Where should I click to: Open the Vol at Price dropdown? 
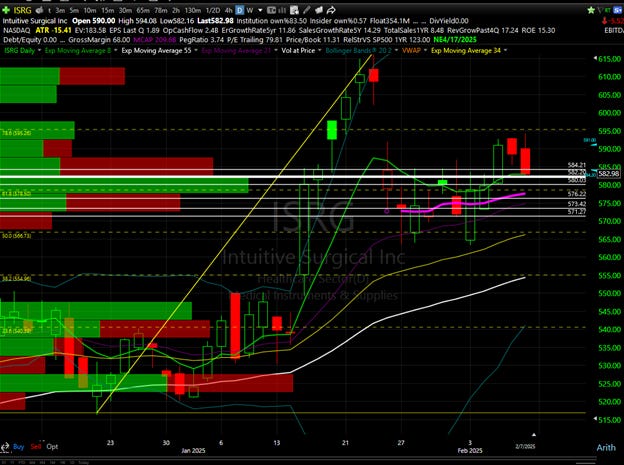(x=320, y=51)
